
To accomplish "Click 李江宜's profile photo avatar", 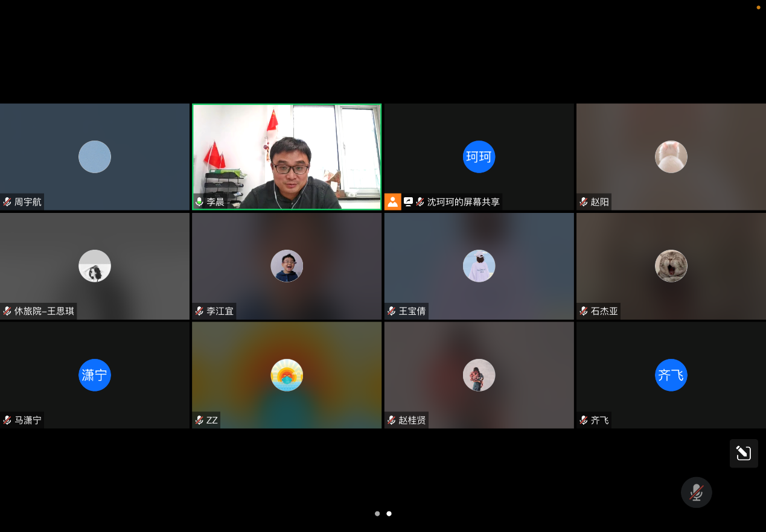I will tap(287, 266).
